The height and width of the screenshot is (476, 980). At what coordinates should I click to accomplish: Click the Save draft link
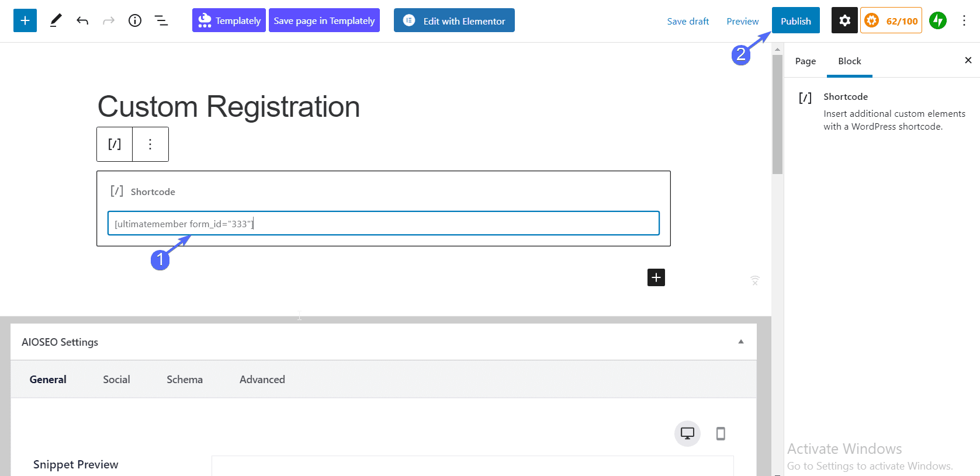tap(688, 21)
